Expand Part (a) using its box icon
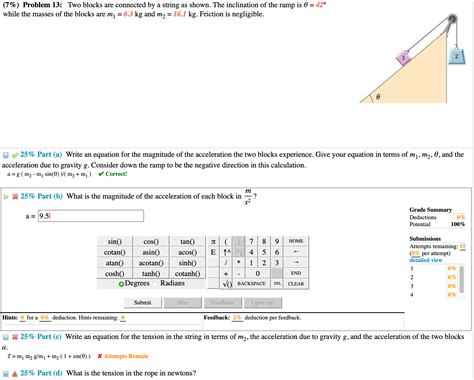Screen dimensions: 474x380 point(6,155)
